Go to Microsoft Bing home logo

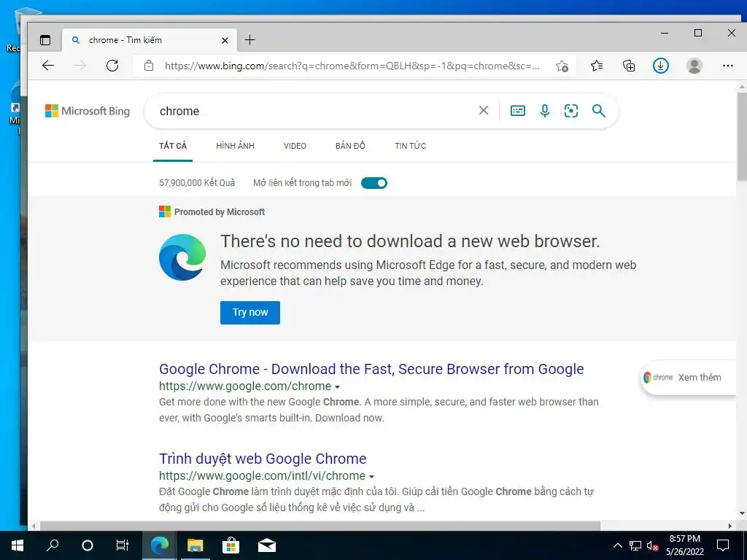pyautogui.click(x=88, y=111)
